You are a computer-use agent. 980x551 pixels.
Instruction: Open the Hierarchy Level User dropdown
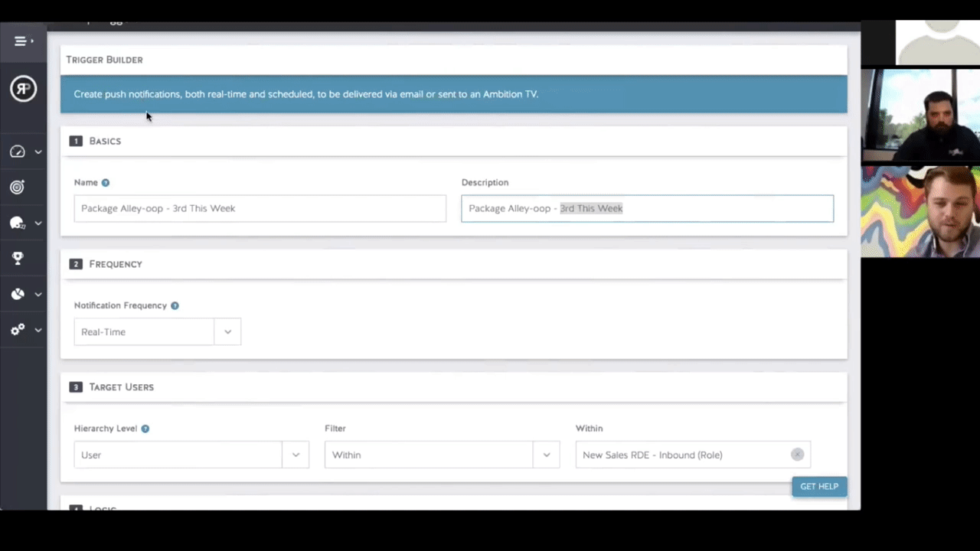coord(296,455)
